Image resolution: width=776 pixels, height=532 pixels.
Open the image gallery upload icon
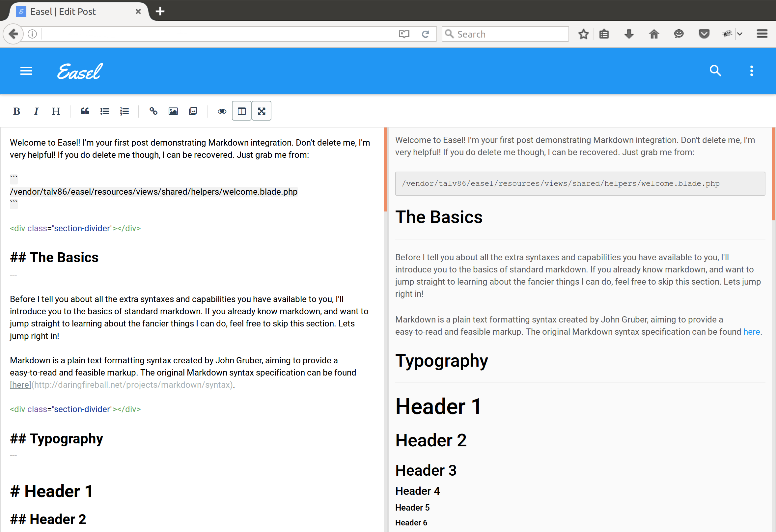(193, 111)
